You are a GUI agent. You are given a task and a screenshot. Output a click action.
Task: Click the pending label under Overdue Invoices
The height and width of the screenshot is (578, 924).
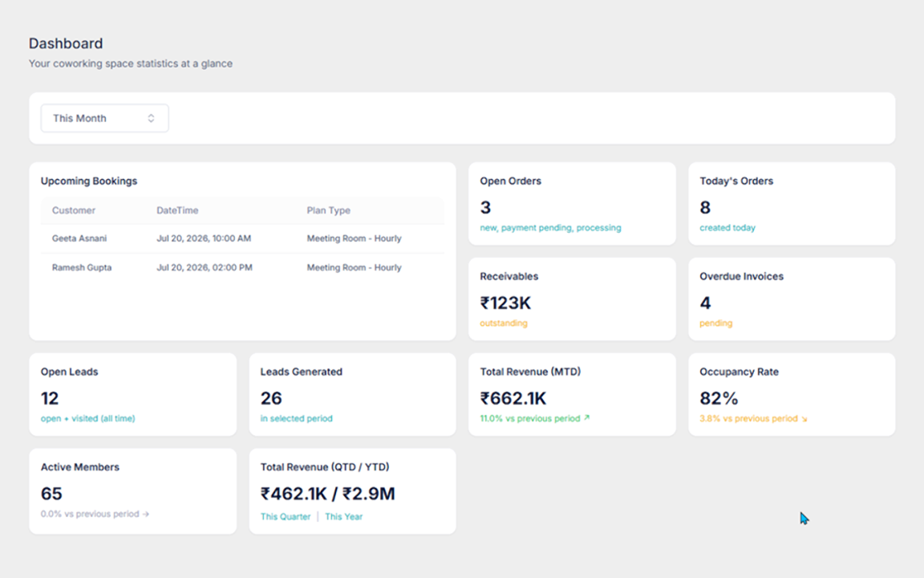[x=716, y=324]
